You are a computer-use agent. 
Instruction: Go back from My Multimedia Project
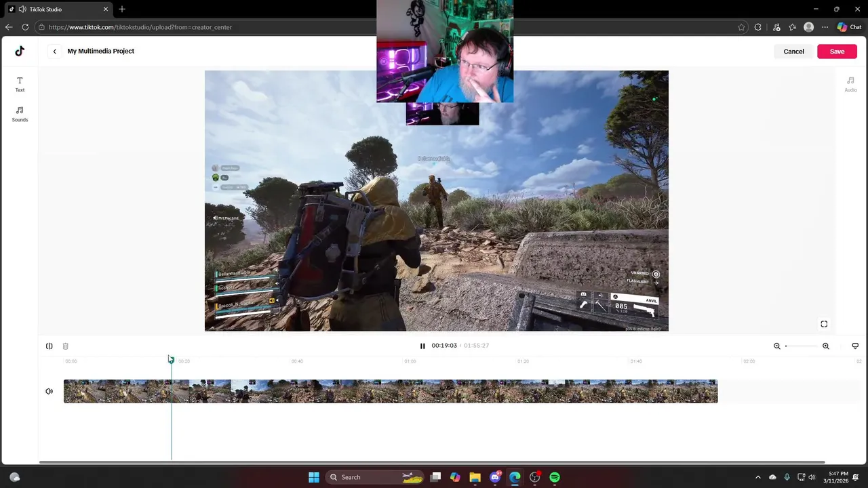(54, 52)
